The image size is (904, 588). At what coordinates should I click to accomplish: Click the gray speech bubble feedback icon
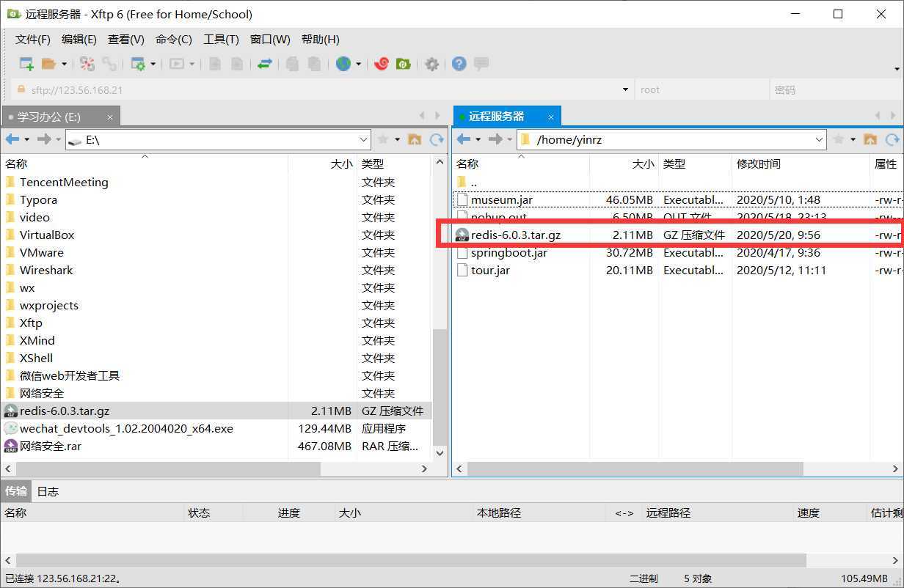pyautogui.click(x=481, y=64)
